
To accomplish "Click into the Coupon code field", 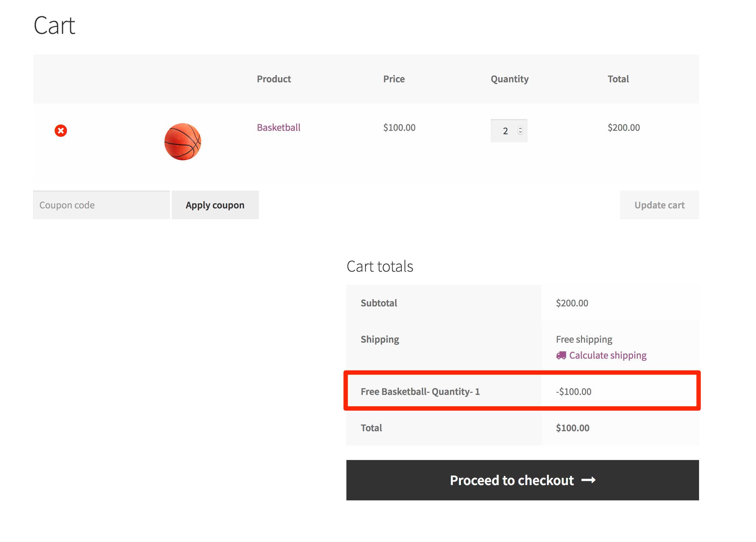I will tap(101, 205).
